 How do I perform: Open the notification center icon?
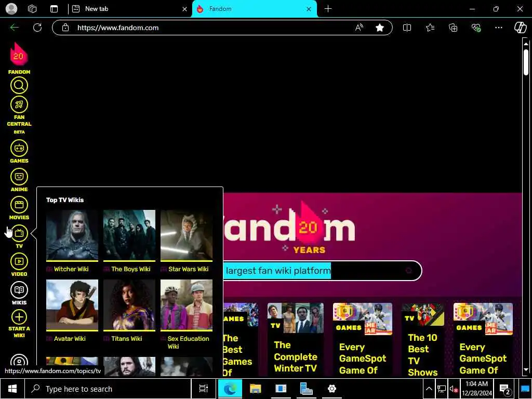[x=505, y=389]
